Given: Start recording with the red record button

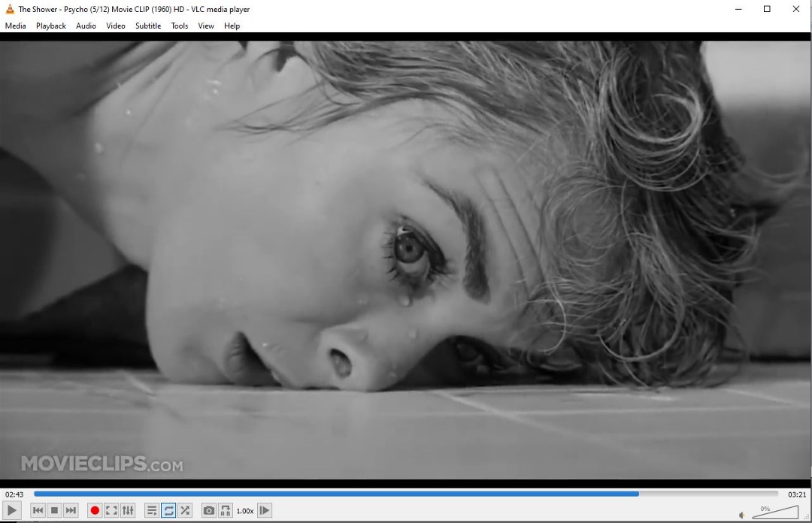Looking at the screenshot, I should coord(95,510).
